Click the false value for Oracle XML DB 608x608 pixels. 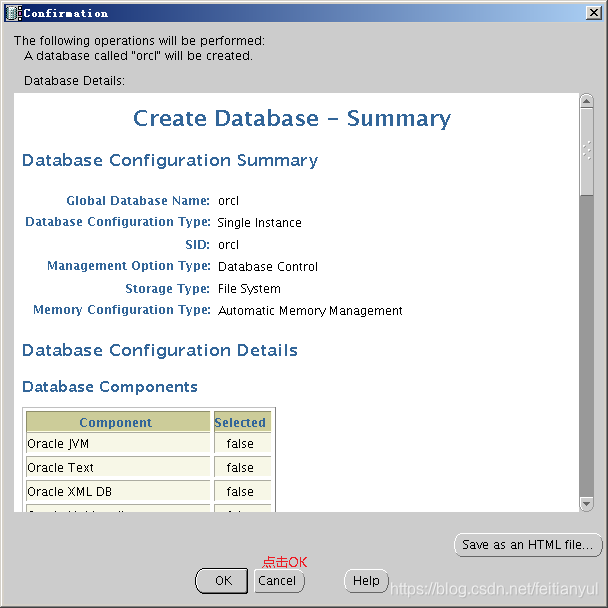coord(242,492)
